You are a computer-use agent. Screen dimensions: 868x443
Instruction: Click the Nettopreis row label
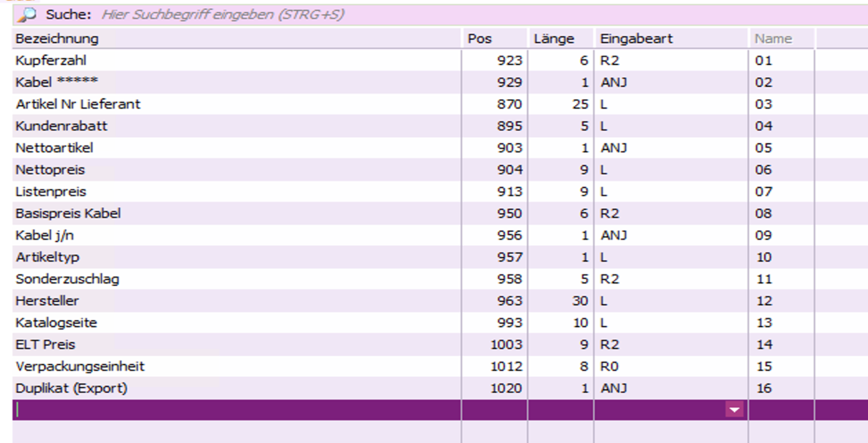pos(50,170)
